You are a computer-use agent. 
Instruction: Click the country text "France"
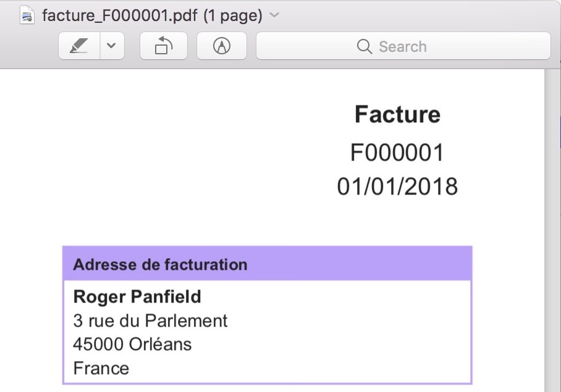pyautogui.click(x=101, y=369)
